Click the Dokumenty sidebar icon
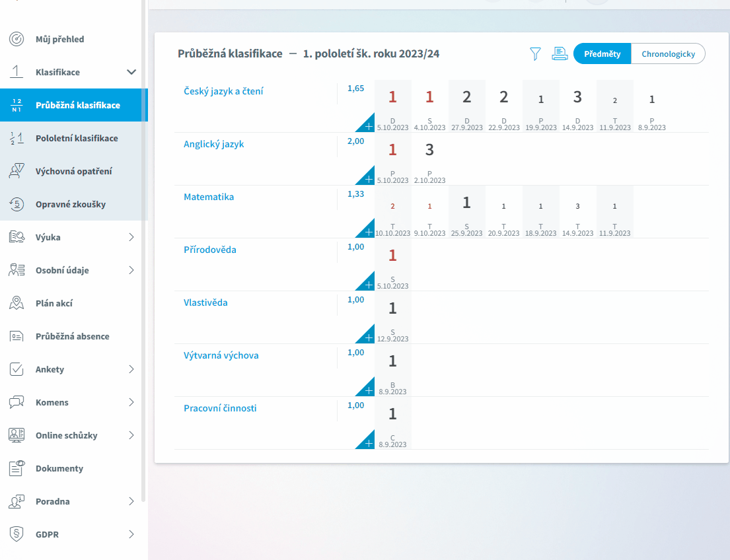The height and width of the screenshot is (560, 730). click(17, 468)
